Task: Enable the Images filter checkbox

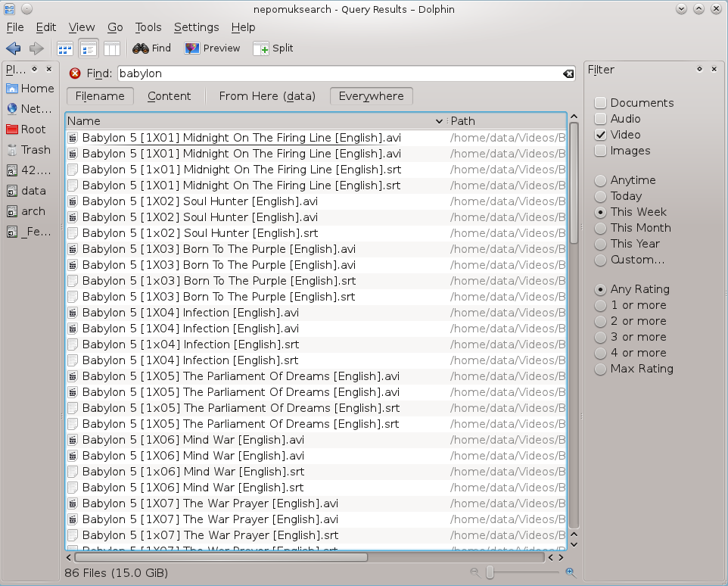Action: click(623, 151)
